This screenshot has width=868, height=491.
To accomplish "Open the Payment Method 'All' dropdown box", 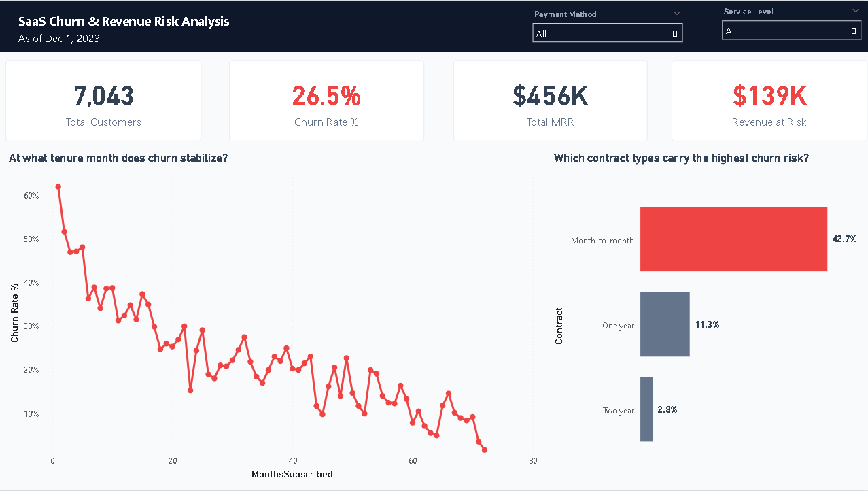I will 608,33.
